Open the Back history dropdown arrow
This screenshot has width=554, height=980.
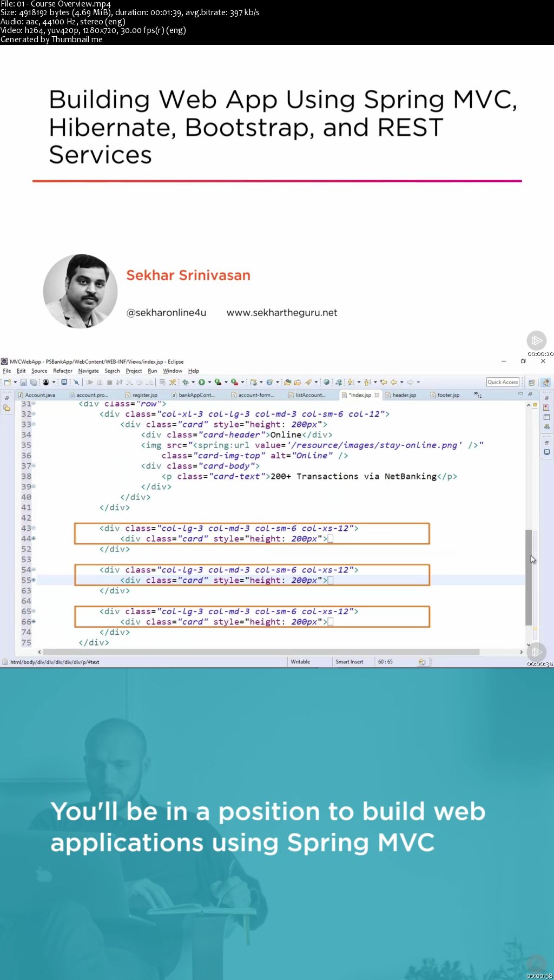coord(401,382)
